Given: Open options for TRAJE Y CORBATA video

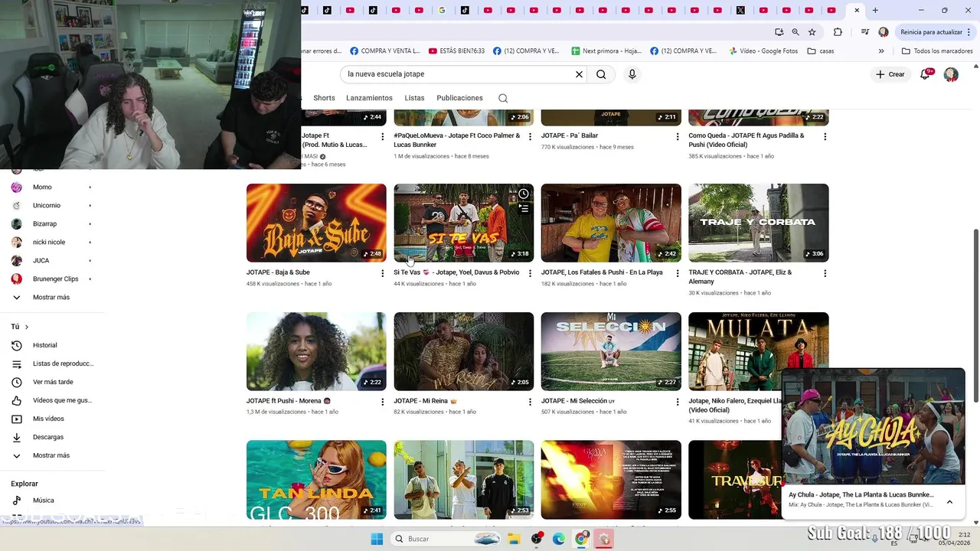Looking at the screenshot, I should [x=825, y=273].
